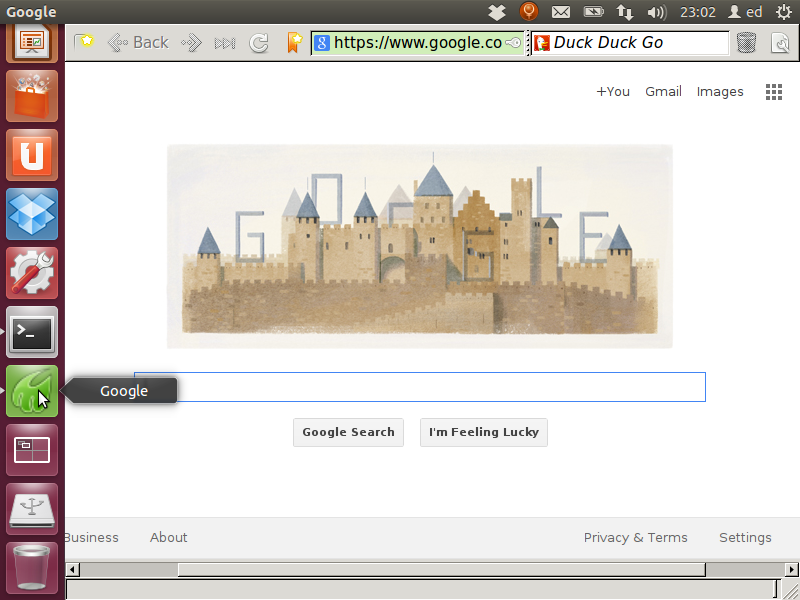The width and height of the screenshot is (800, 600).
Task: Open the Settings footer link
Action: (745, 538)
